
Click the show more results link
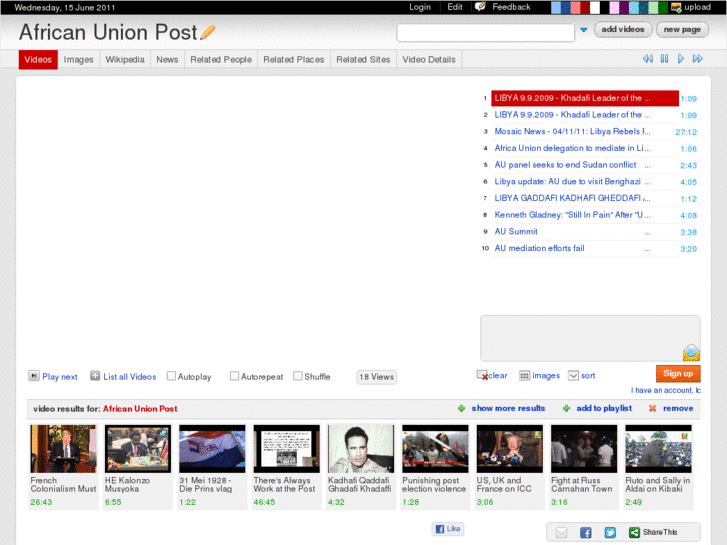[508, 408]
